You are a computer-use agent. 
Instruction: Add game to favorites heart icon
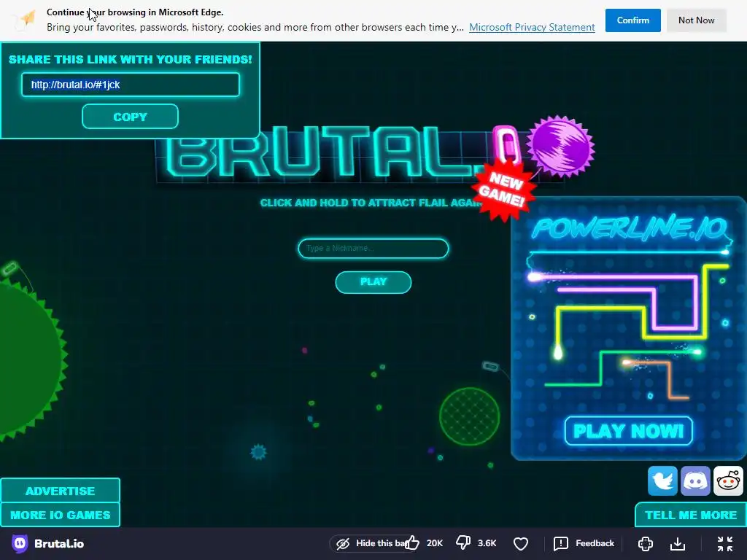[521, 543]
